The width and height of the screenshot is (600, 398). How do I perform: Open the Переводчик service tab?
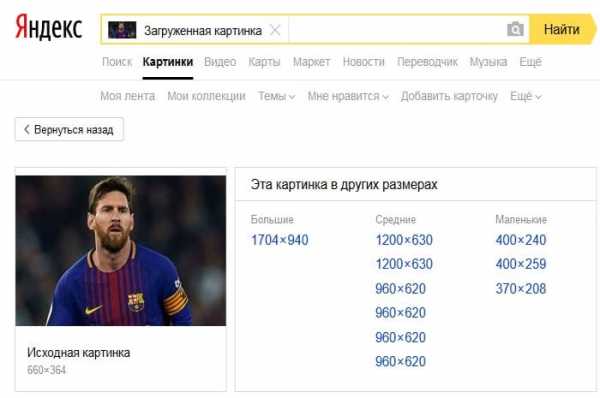tap(427, 62)
